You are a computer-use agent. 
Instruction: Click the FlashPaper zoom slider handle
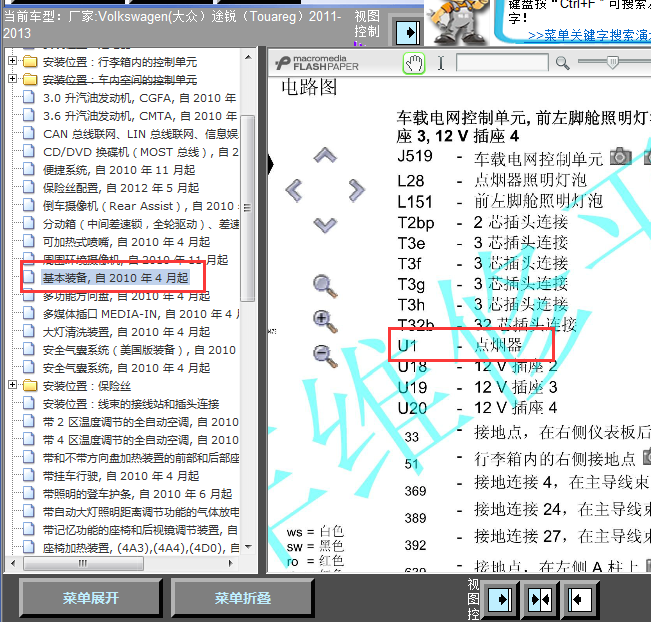click(612, 62)
